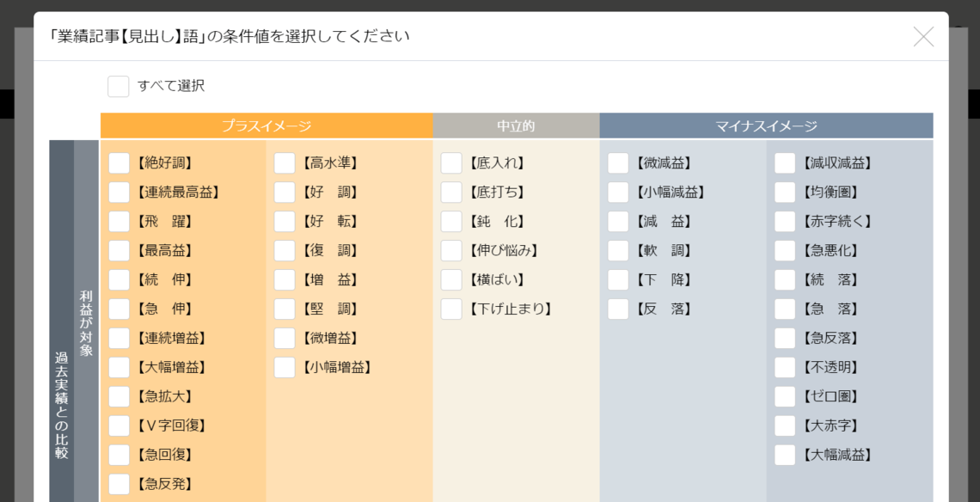Enable the 【鈍 化】 checkbox

451,221
